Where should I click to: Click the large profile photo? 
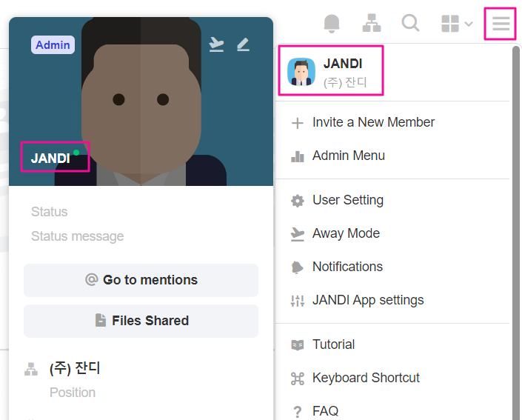pyautogui.click(x=141, y=101)
